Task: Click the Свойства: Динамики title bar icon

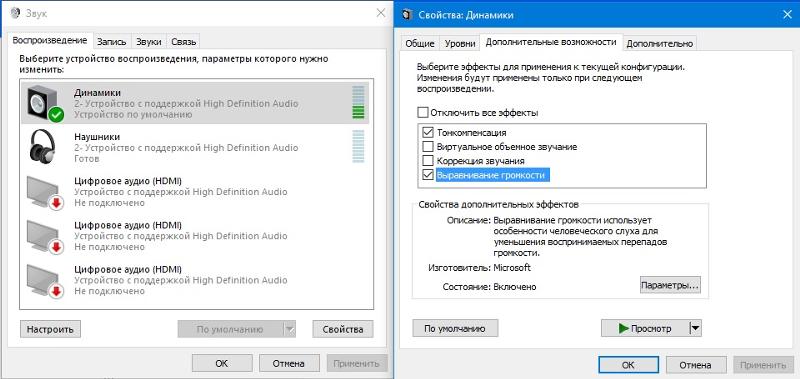Action: (x=407, y=15)
